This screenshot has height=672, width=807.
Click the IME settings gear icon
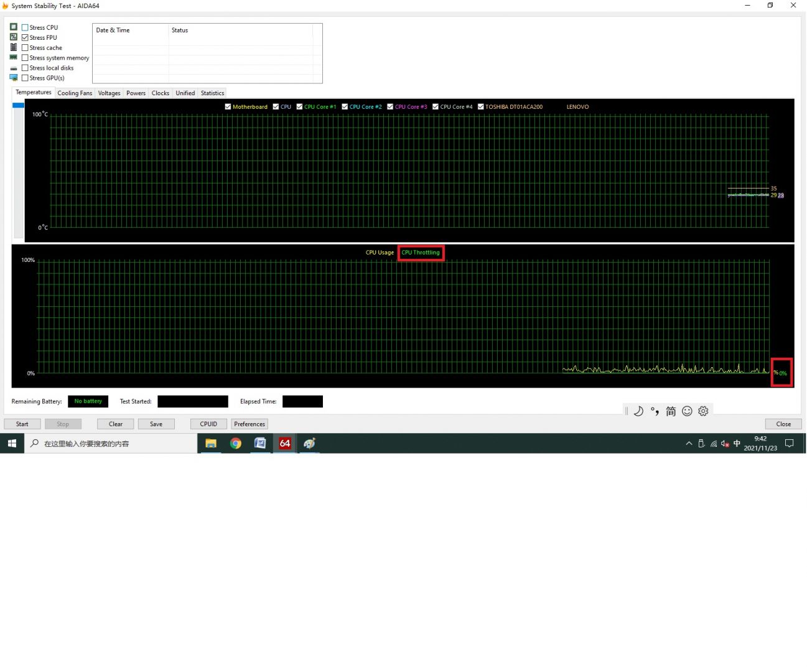click(x=703, y=411)
